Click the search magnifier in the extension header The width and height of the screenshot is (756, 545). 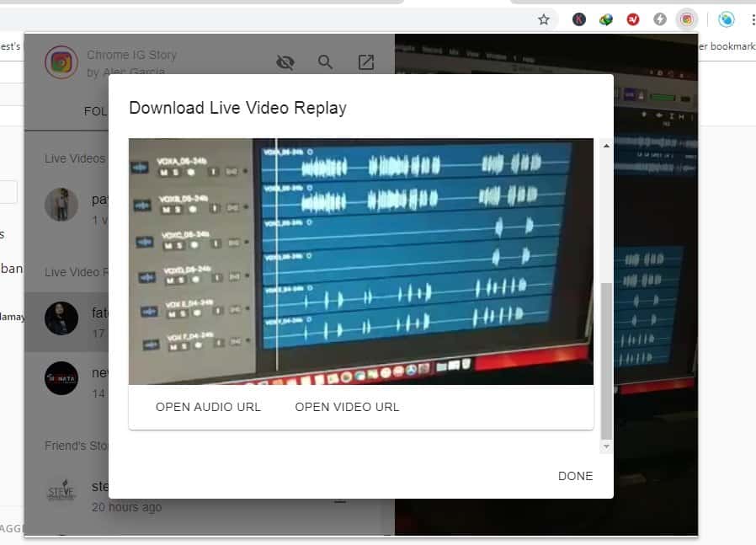(x=325, y=62)
